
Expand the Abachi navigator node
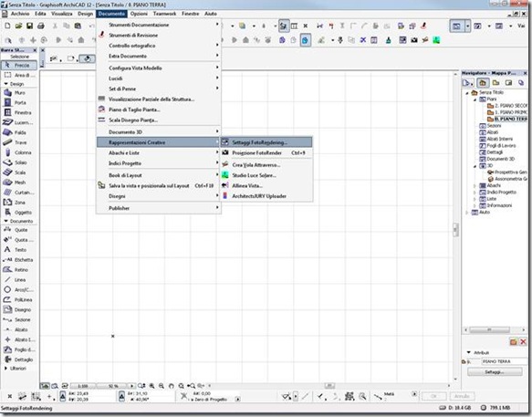click(x=475, y=185)
